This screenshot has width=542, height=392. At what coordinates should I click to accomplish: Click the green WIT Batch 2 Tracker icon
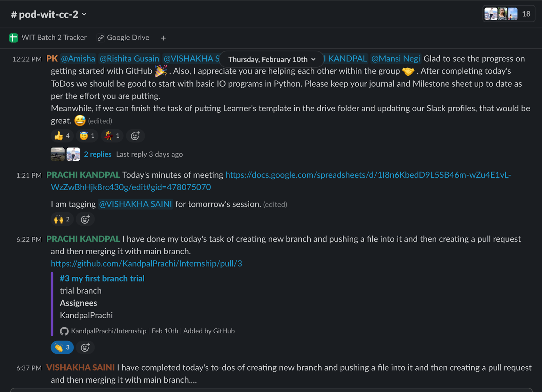point(14,38)
